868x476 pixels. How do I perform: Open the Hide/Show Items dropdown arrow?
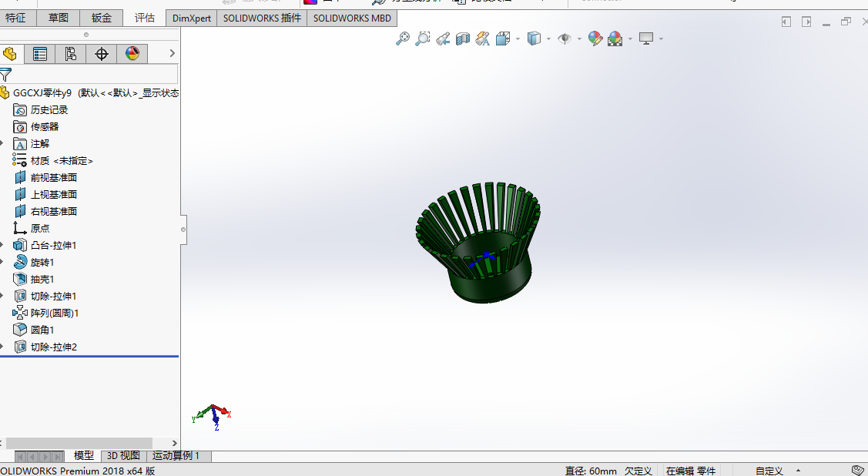click(x=579, y=39)
